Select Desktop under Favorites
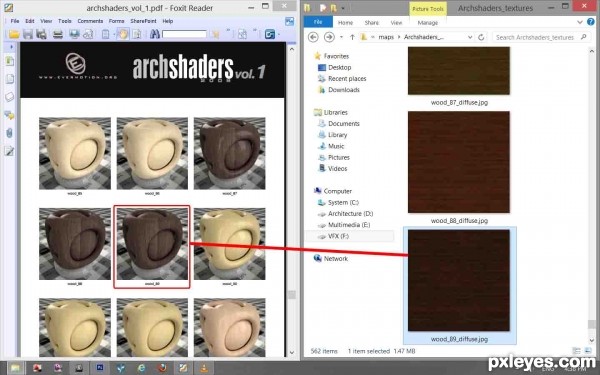The height and width of the screenshot is (375, 600). pos(339,67)
